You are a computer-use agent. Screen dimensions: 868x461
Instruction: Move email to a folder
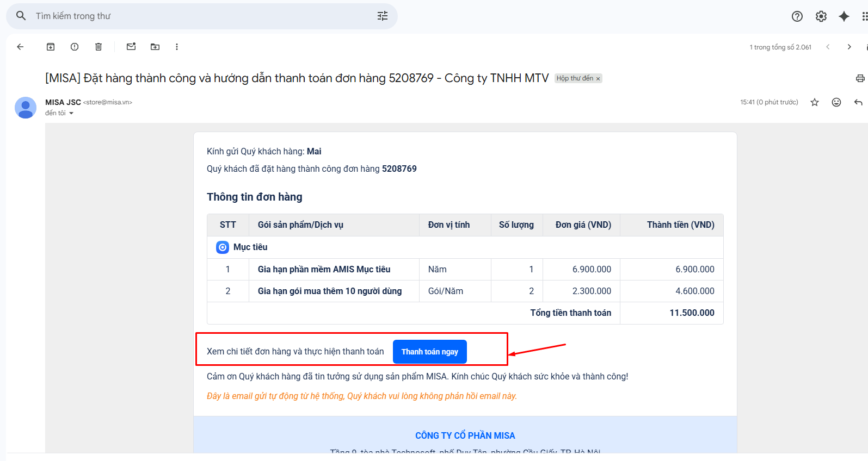(155, 47)
